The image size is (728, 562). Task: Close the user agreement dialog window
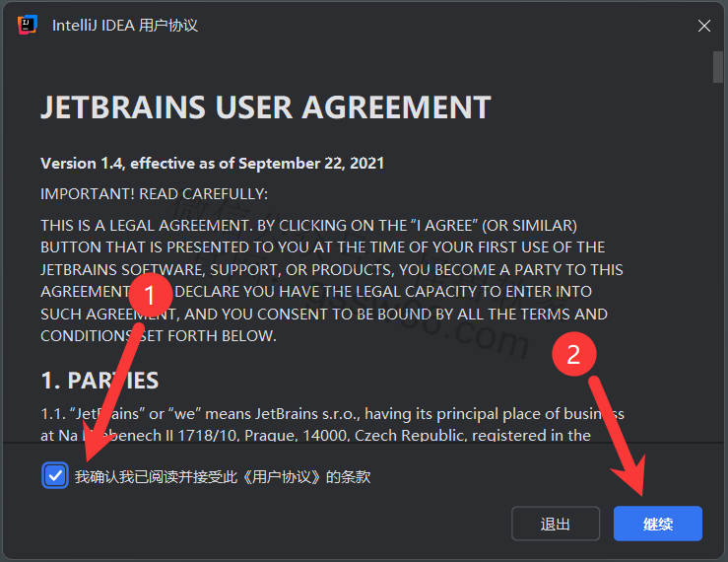pyautogui.click(x=704, y=26)
